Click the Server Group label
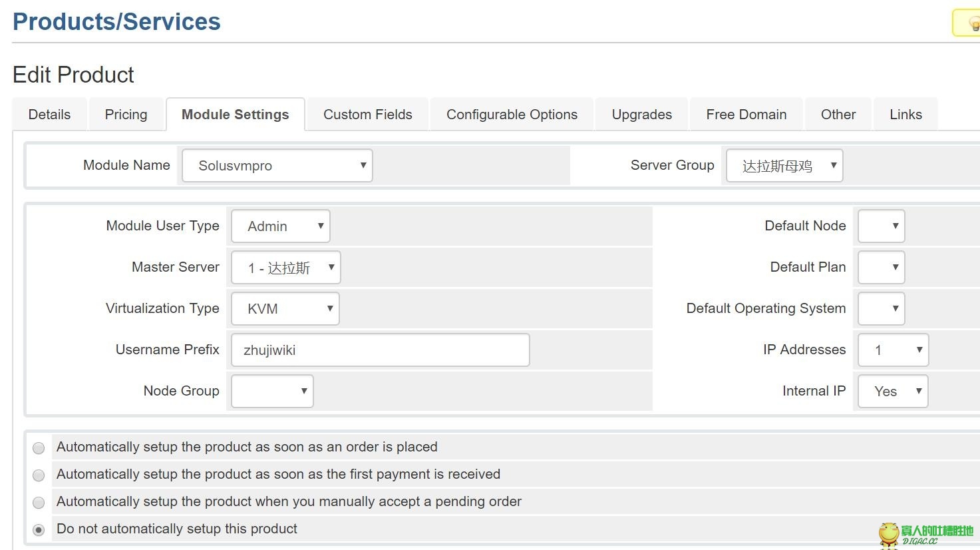This screenshot has height=550, width=980. coord(672,165)
